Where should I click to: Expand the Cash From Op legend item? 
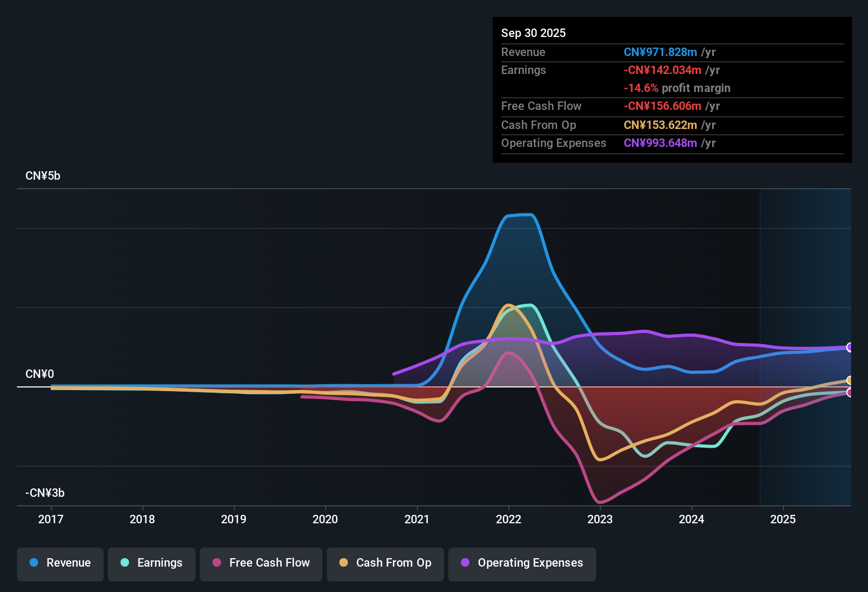coord(385,563)
